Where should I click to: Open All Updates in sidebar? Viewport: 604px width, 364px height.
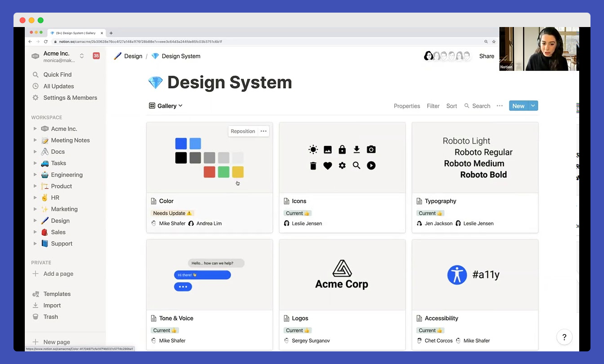[58, 86]
